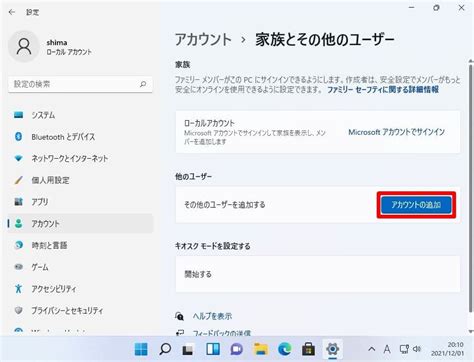Click the システム monitor icon
The image size is (474, 362).
click(x=19, y=115)
